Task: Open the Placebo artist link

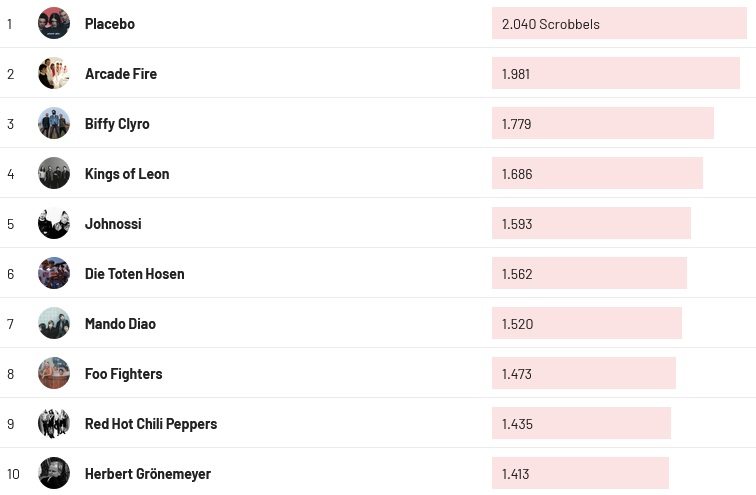Action: tap(110, 23)
